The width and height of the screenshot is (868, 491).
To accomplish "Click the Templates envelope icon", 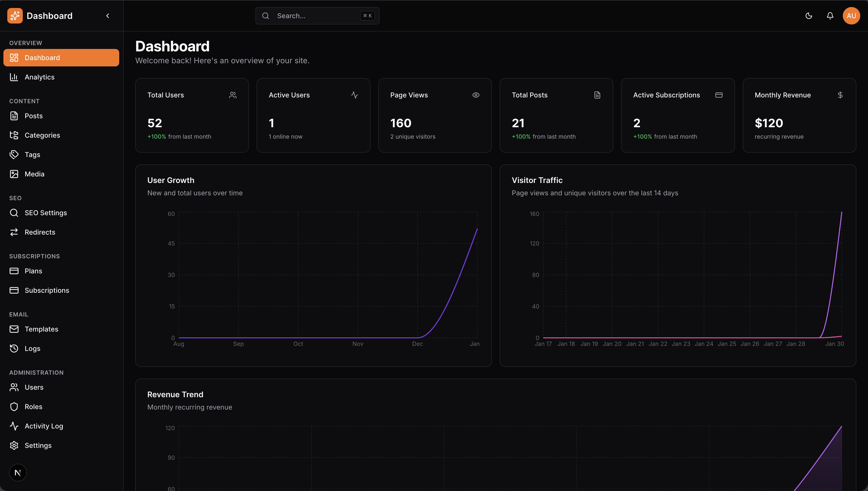I will 14,329.
